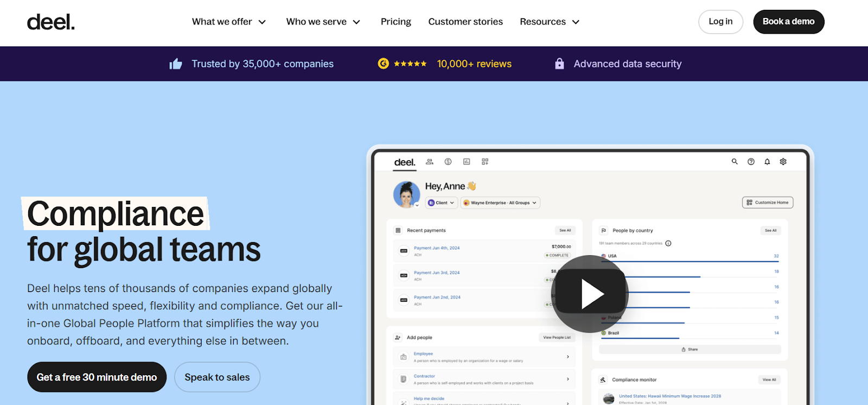Click the Employee briefcase icon

click(404, 357)
